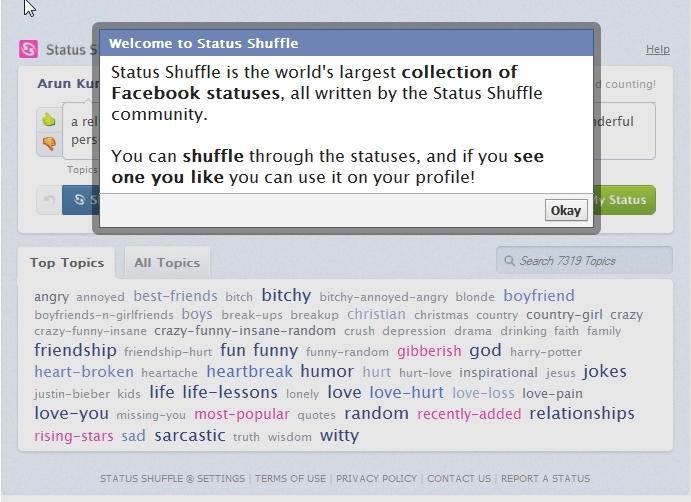Image resolution: width=691 pixels, height=502 pixels.
Task: Click the undo arrow button
Action: click(49, 200)
